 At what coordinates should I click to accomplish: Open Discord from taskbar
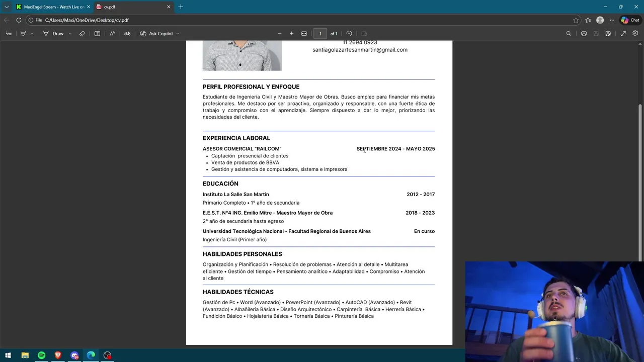[x=74, y=355]
